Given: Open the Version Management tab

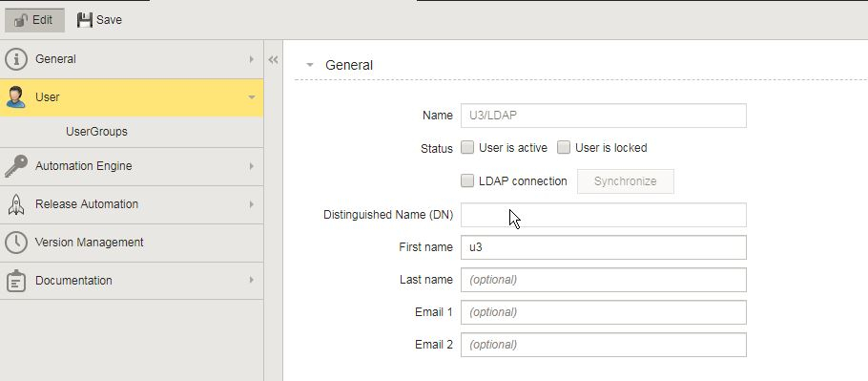Looking at the screenshot, I should point(132,243).
